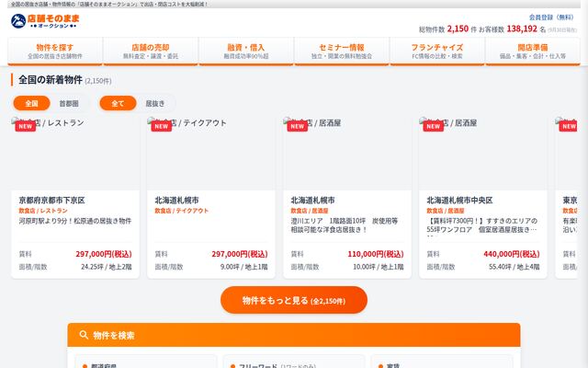Image resolution: width=588 pixels, height=368 pixels.
Task: Click the 飲食店 / テイクアウト category tag
Action: [182, 211]
